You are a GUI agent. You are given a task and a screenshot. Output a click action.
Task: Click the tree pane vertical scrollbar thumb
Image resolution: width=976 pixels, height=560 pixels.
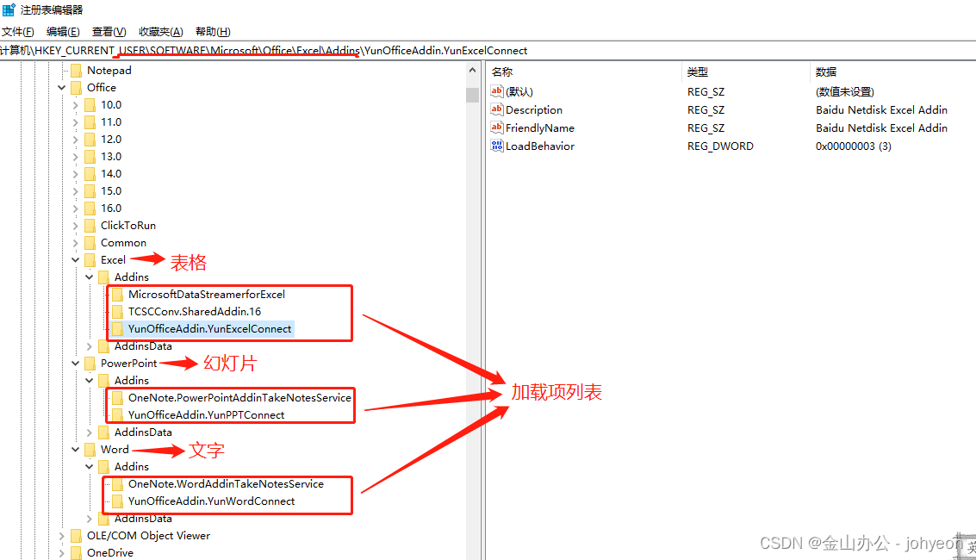[x=472, y=95]
